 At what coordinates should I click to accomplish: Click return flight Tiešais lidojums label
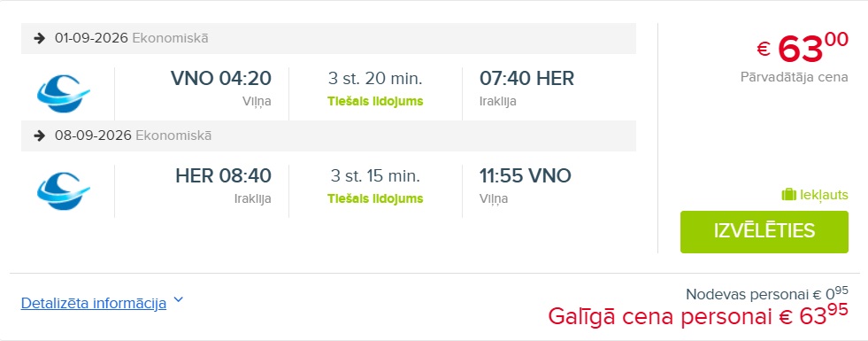click(x=375, y=198)
